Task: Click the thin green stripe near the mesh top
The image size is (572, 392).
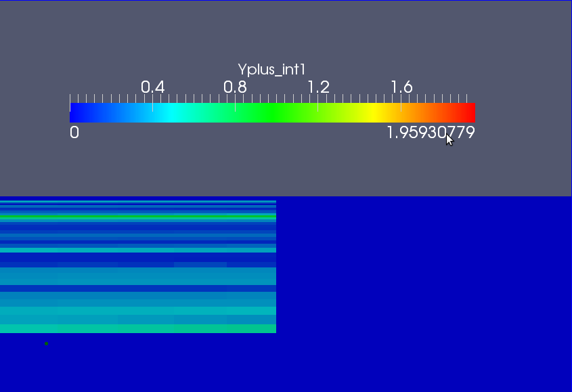Action: (x=135, y=216)
